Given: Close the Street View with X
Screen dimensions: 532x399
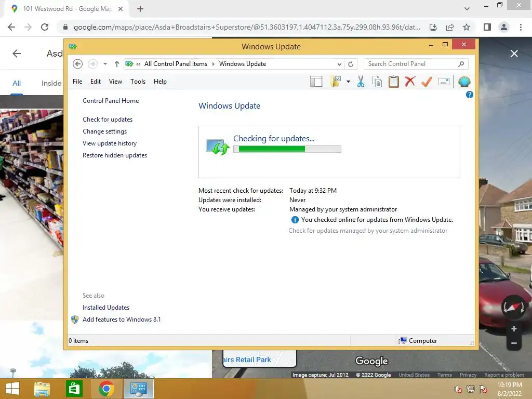Looking at the screenshot, I should [x=514, y=54].
